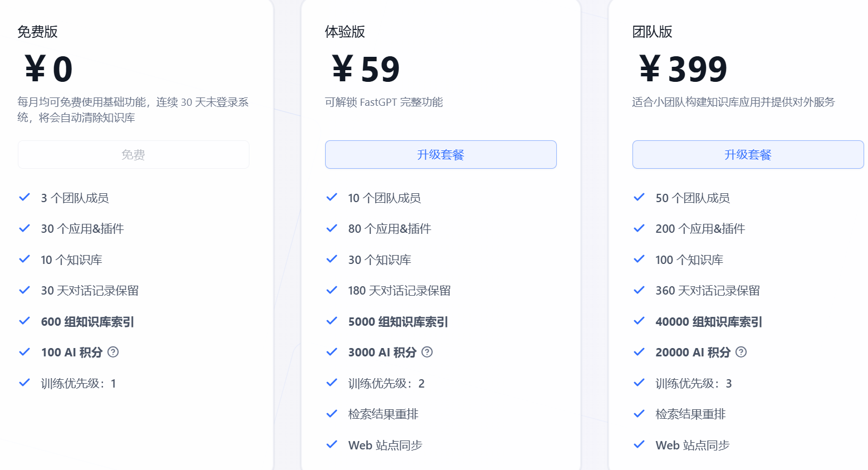Click checkmark beside 体验版 Web 站点同步
This screenshot has height=470, width=868.
point(332,444)
